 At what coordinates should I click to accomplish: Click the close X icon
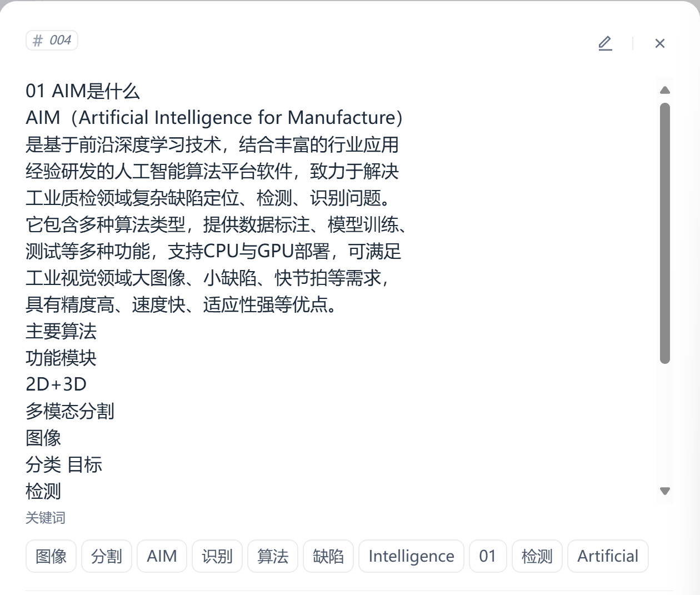(659, 43)
